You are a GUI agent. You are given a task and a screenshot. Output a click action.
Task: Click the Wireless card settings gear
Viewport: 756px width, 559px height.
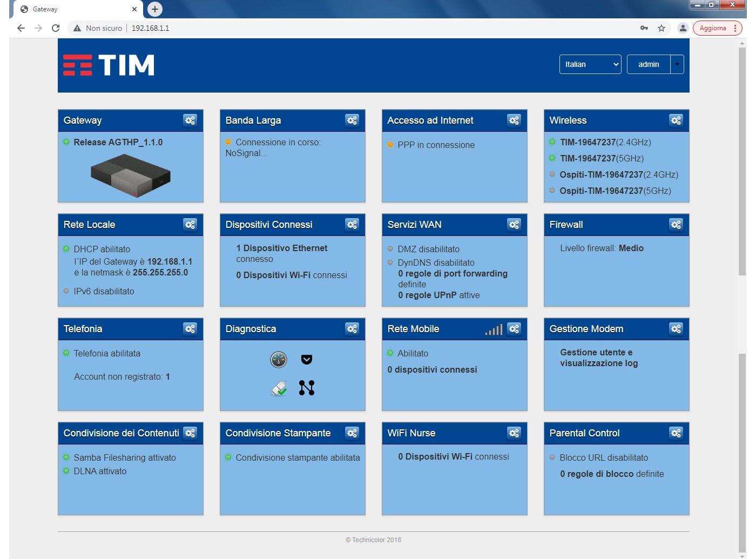(676, 120)
